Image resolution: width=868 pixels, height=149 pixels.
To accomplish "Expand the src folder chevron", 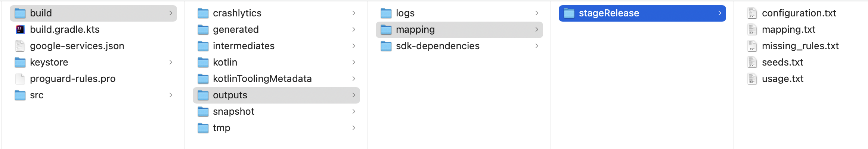I will [171, 95].
